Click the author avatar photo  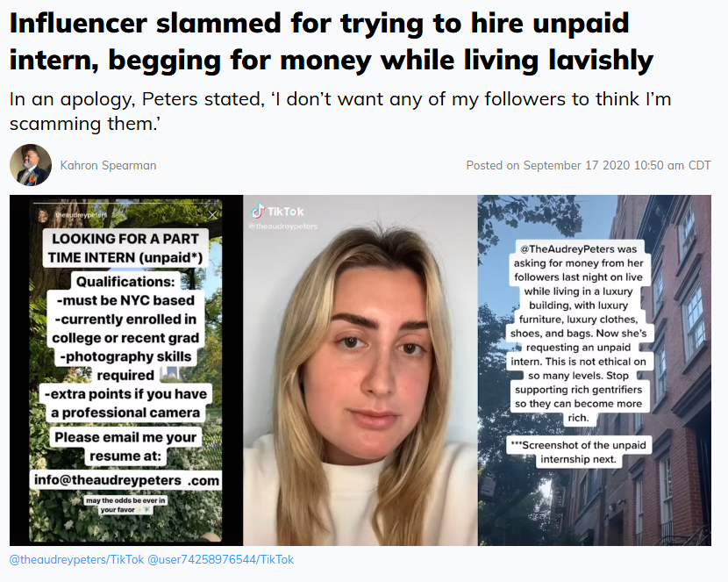[x=31, y=165]
